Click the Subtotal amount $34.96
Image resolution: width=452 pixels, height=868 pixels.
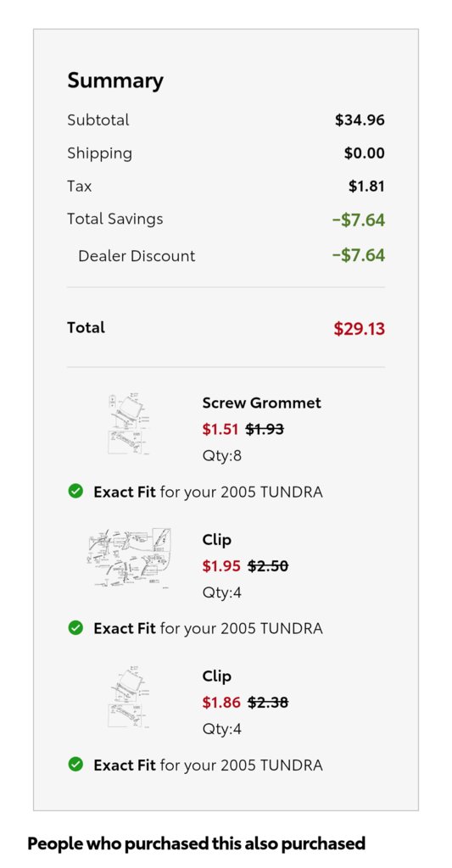(x=360, y=120)
